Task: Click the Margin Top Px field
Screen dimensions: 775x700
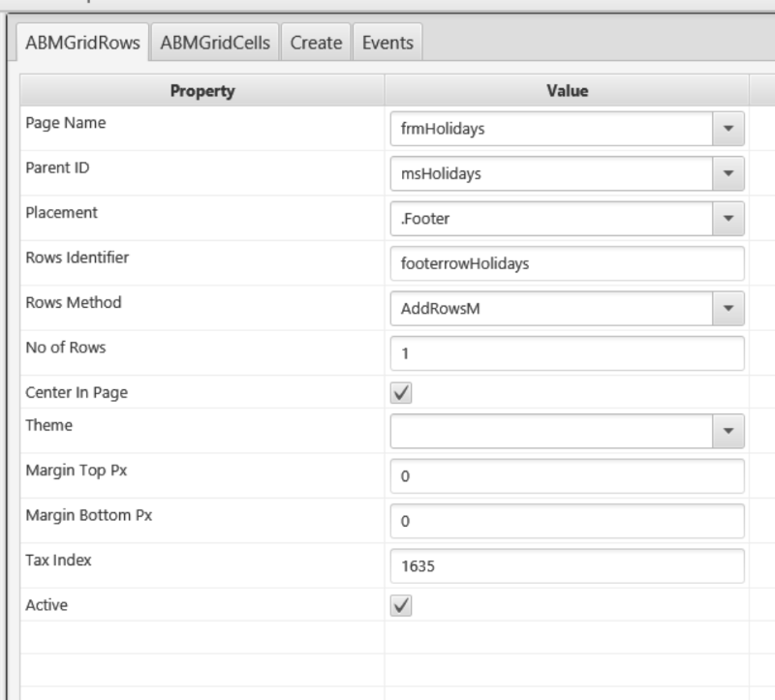Action: click(567, 475)
